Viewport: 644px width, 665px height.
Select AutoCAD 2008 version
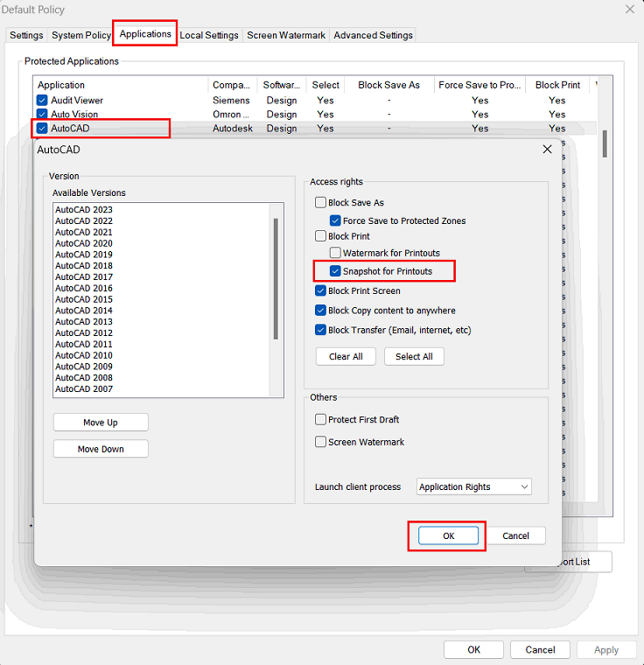click(84, 377)
